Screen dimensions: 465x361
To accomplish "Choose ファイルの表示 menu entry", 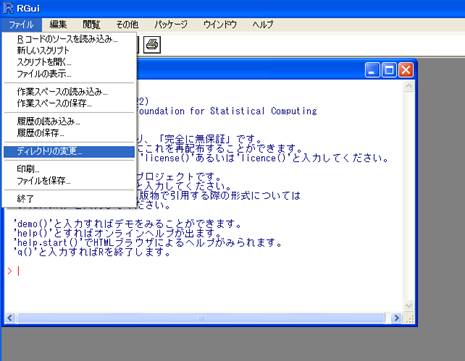I will click(69, 74).
